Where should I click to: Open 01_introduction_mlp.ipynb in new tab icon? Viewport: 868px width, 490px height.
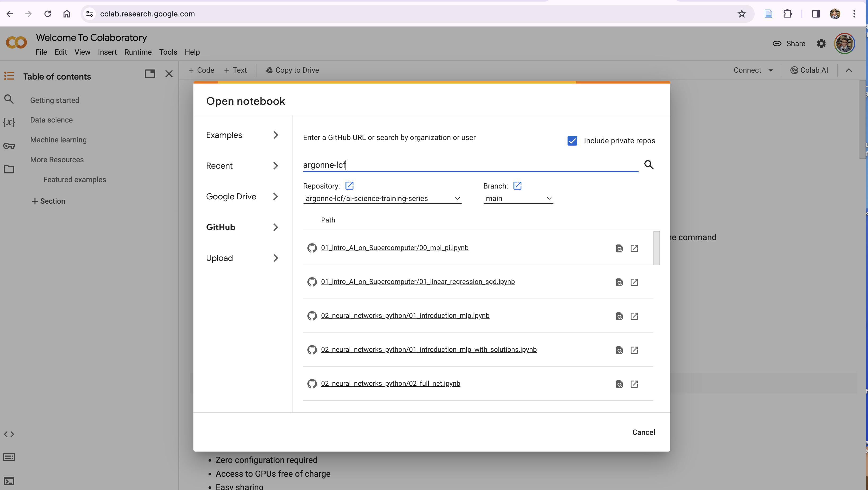pyautogui.click(x=634, y=316)
